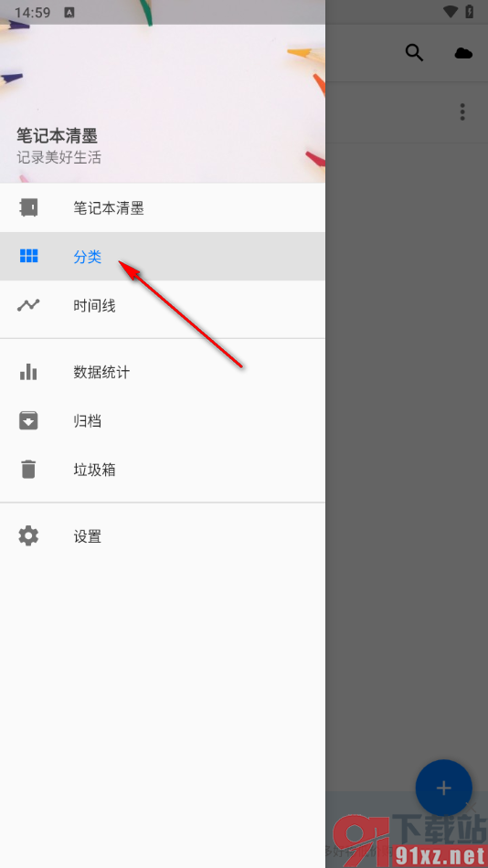488x868 pixels.
Task: Click the notebook icon beside 笔记本清墨
Action: (x=28, y=207)
